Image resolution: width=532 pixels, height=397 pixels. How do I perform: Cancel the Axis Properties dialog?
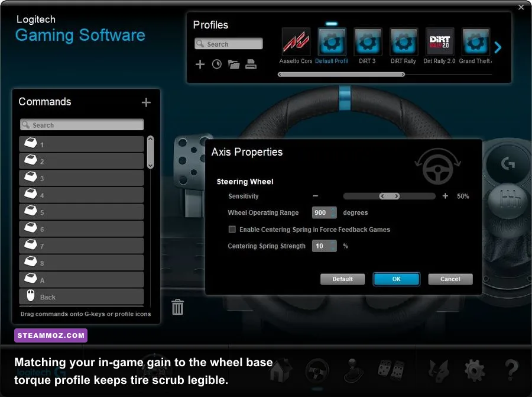click(450, 279)
